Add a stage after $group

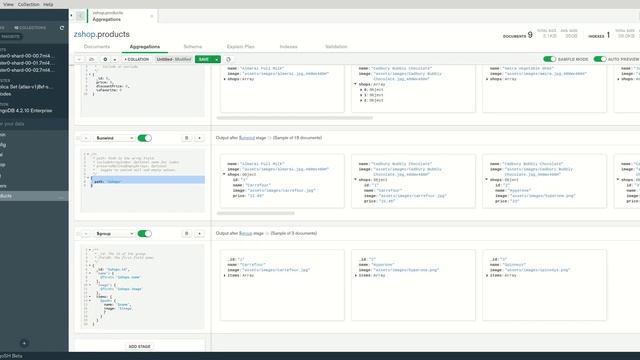[x=200, y=233]
